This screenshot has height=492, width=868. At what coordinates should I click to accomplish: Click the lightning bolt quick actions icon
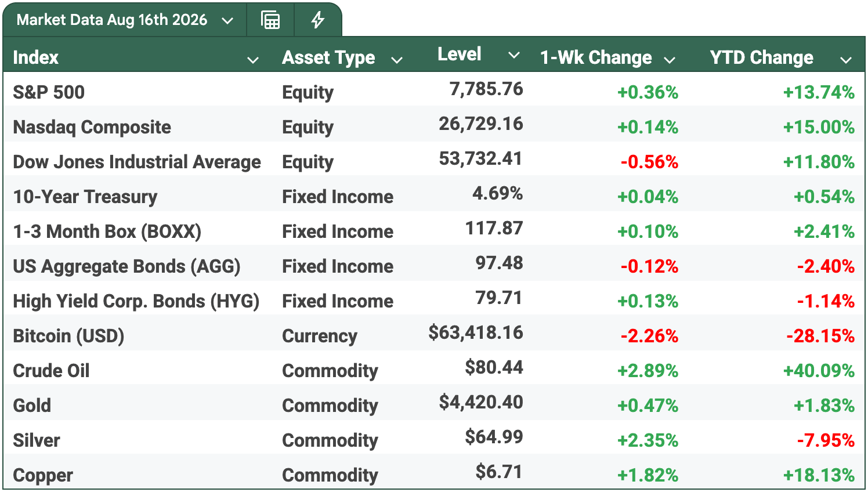pos(317,20)
